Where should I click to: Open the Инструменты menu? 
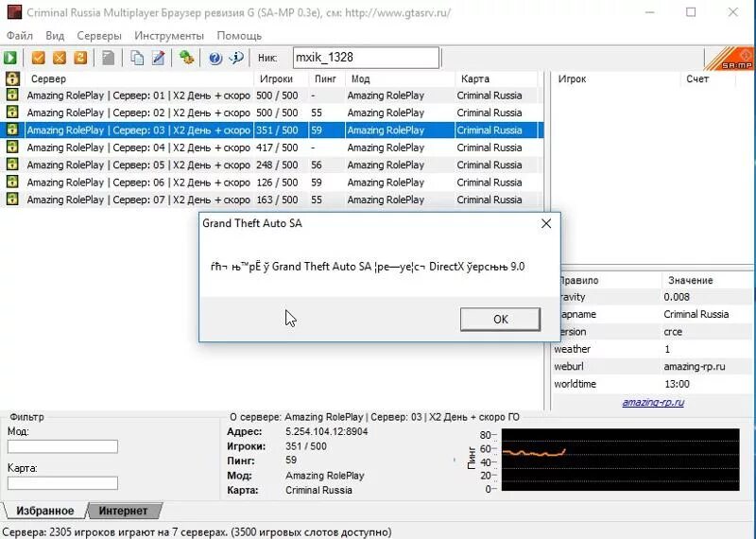pos(169,36)
